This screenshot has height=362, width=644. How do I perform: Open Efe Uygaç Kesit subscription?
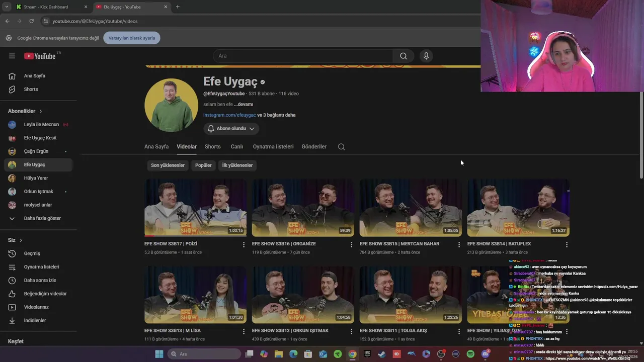(38, 138)
